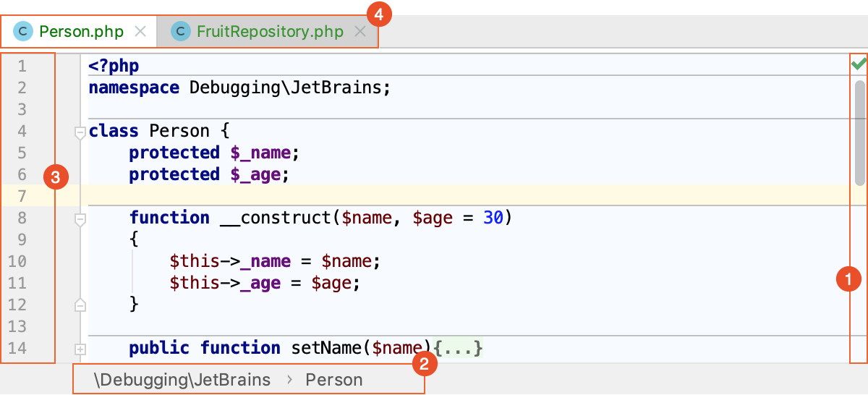The height and width of the screenshot is (395, 868).
Task: Close the FruitRepository.php tab
Action: [x=360, y=32]
